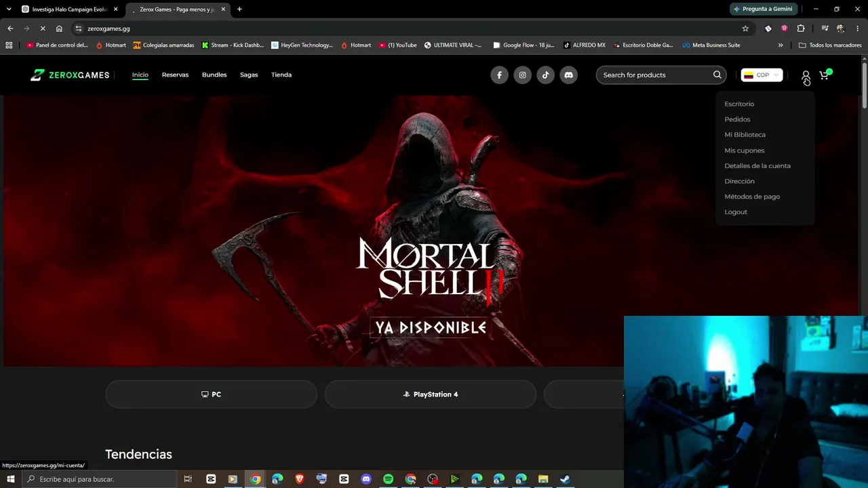The height and width of the screenshot is (488, 868).
Task: Go to the Inicio nav item
Action: pyautogui.click(x=140, y=75)
